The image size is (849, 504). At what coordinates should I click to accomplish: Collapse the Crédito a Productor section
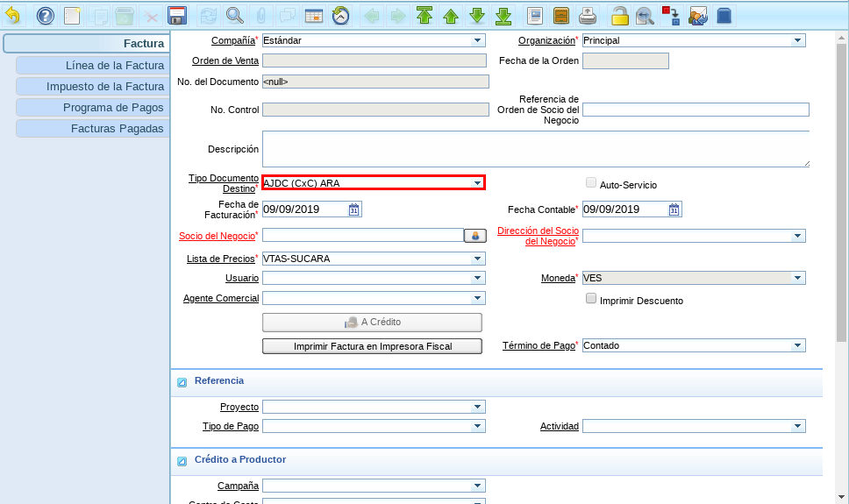(182, 461)
